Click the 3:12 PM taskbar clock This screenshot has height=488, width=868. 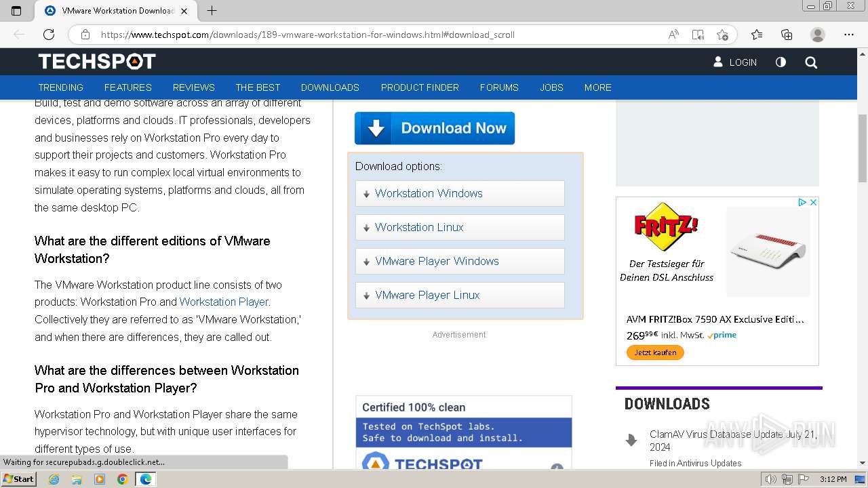pos(833,479)
